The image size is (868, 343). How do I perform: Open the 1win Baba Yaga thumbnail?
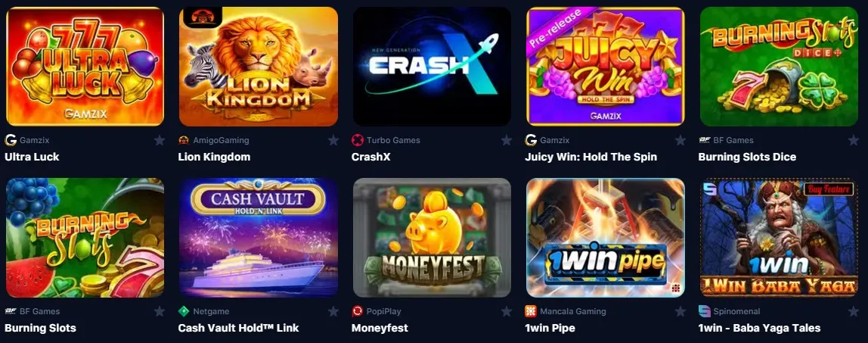tap(779, 238)
